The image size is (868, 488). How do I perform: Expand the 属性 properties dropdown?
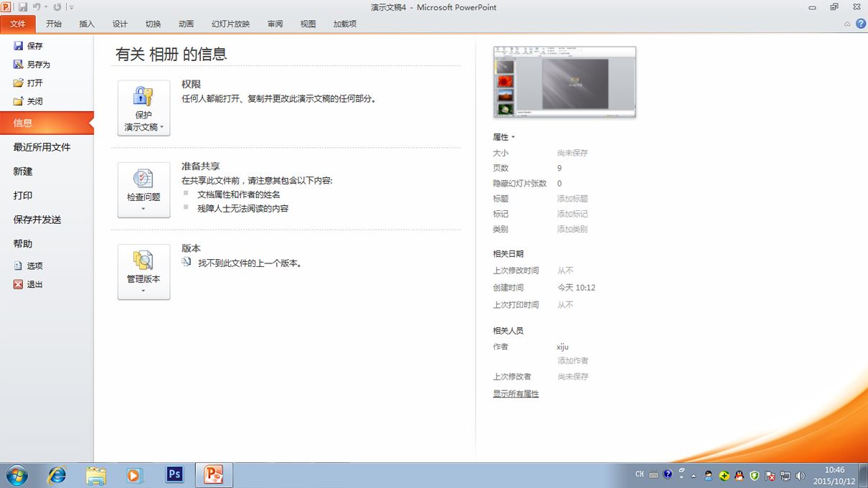point(504,137)
